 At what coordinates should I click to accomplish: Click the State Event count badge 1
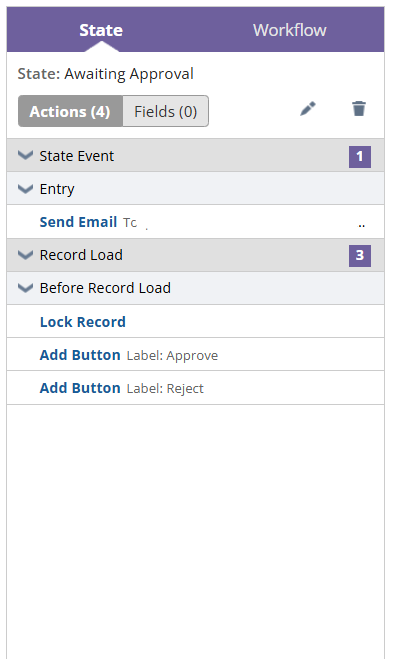360,157
